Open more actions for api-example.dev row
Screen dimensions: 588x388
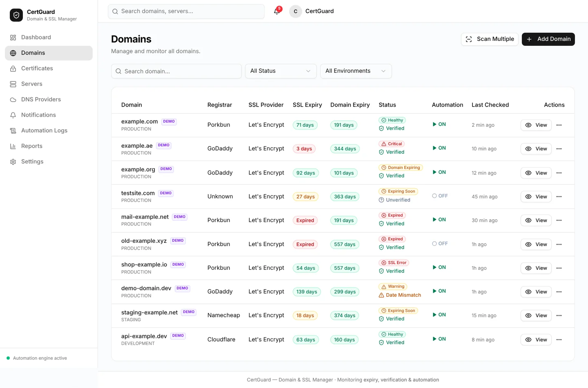tap(559, 340)
